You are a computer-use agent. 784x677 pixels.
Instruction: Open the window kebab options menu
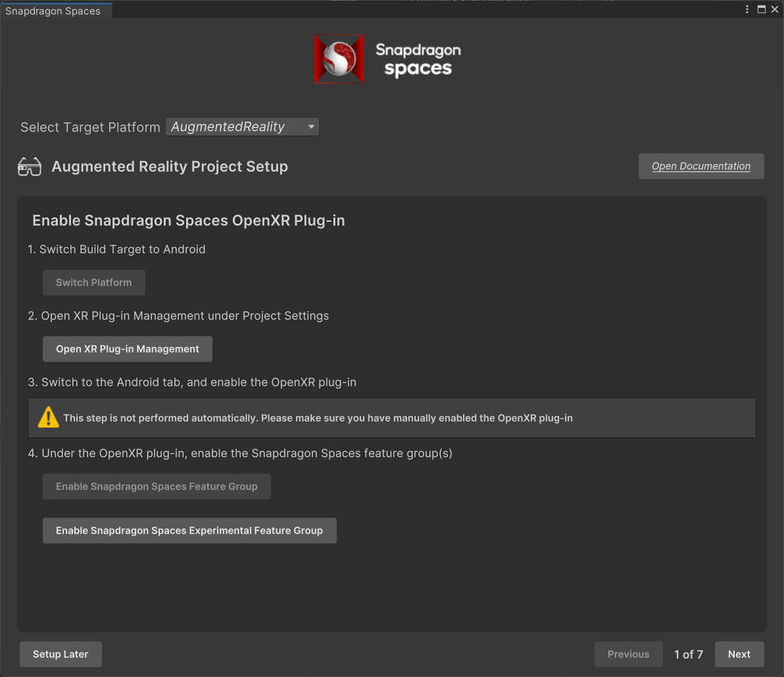(x=747, y=9)
